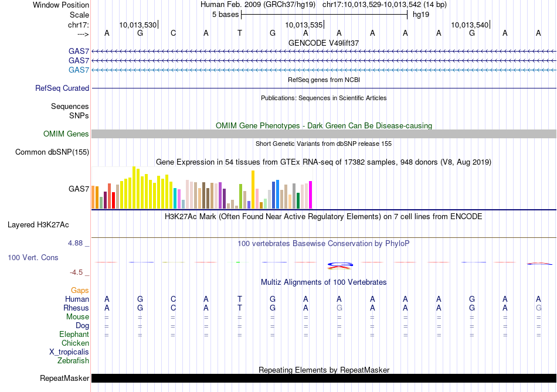
Task: Click the 10,013,540 position marker
Action: tap(470, 25)
